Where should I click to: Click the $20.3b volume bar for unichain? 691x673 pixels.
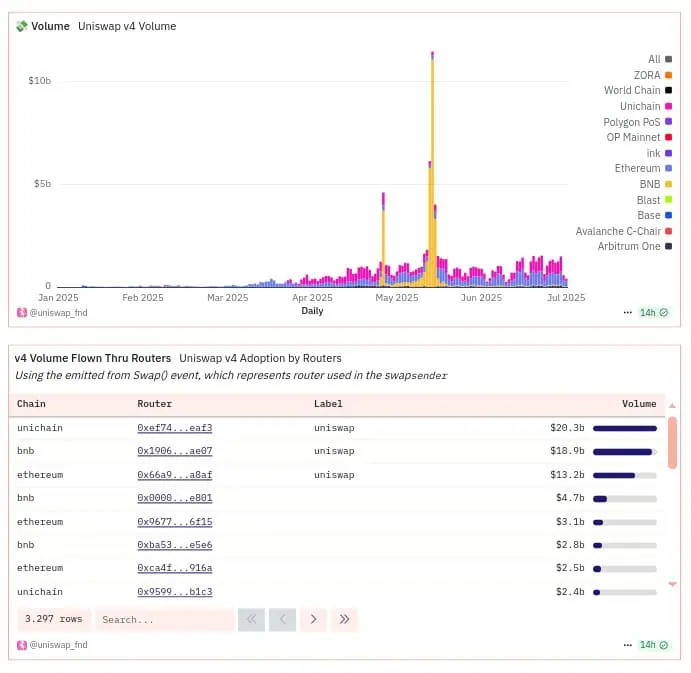coord(625,428)
